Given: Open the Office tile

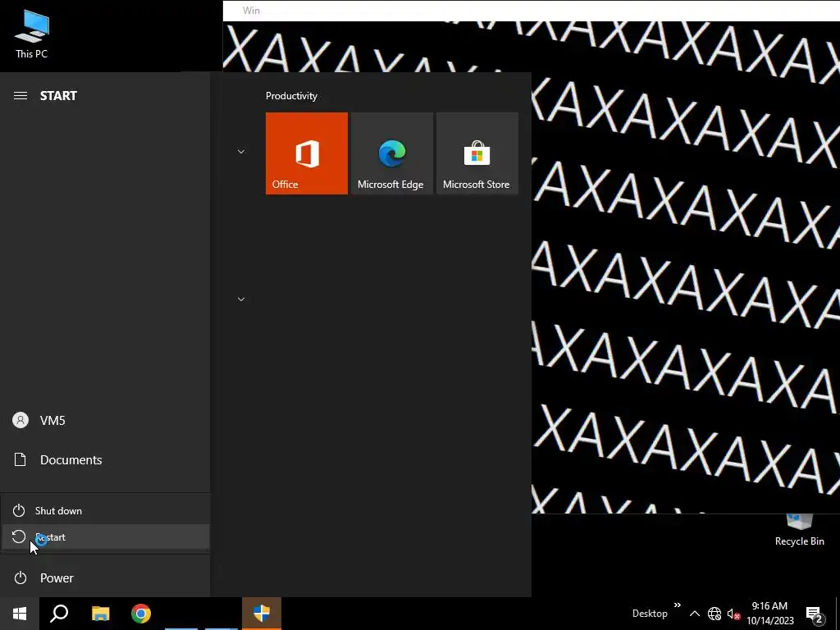Looking at the screenshot, I should pyautogui.click(x=307, y=153).
